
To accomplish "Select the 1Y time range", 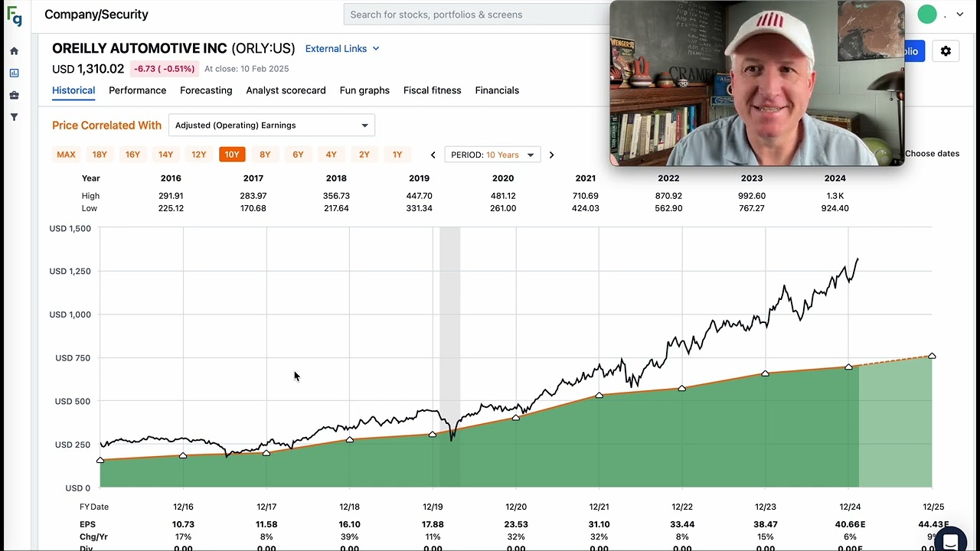I will pyautogui.click(x=397, y=155).
